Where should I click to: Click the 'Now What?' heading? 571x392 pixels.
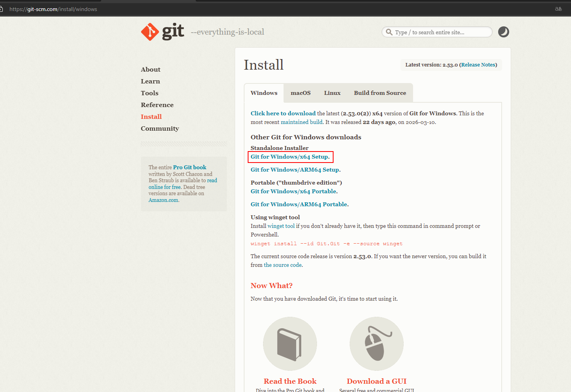(x=271, y=286)
